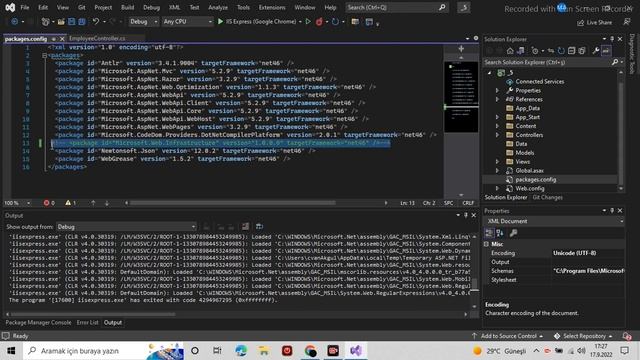Click the editor horizontal scrollbar

(x=233, y=203)
